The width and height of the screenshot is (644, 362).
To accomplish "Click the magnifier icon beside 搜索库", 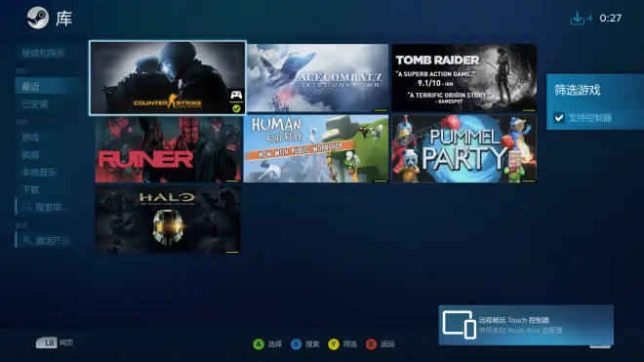I will pos(26,206).
